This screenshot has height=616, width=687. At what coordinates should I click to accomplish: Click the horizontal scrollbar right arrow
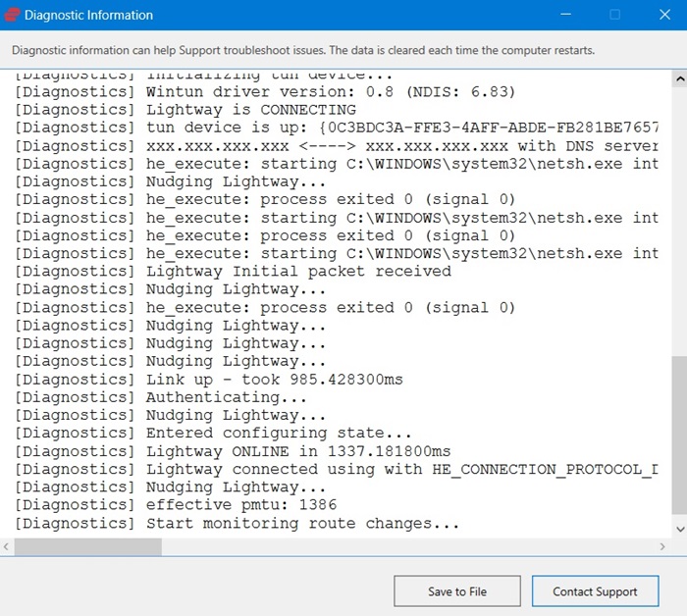(x=662, y=546)
